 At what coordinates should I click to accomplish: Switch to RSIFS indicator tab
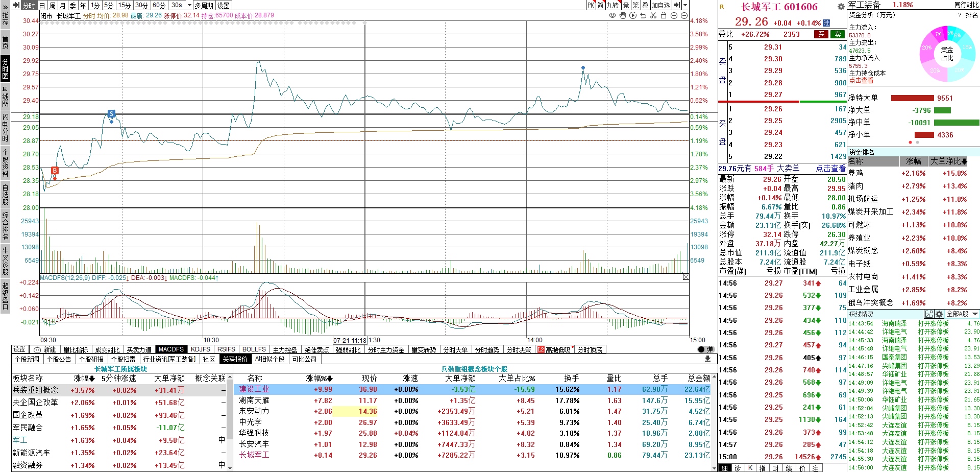pyautogui.click(x=227, y=349)
